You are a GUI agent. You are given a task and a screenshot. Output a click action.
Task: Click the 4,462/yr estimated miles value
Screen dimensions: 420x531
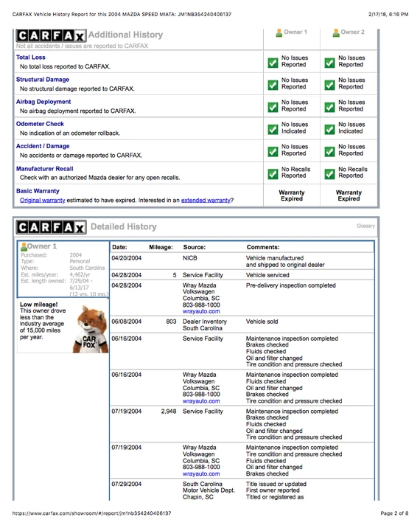pyautogui.click(x=80, y=274)
